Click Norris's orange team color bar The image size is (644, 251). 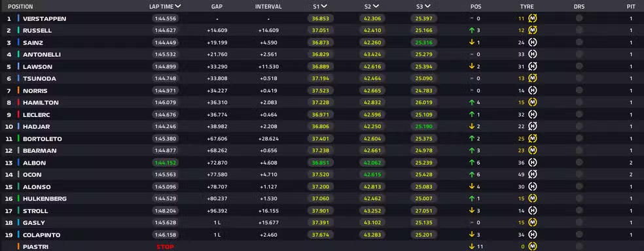coord(18,91)
